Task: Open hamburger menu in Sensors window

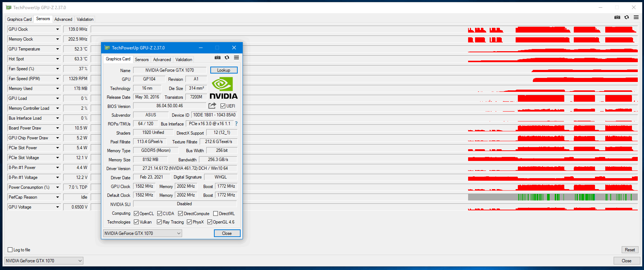Action: click(636, 17)
